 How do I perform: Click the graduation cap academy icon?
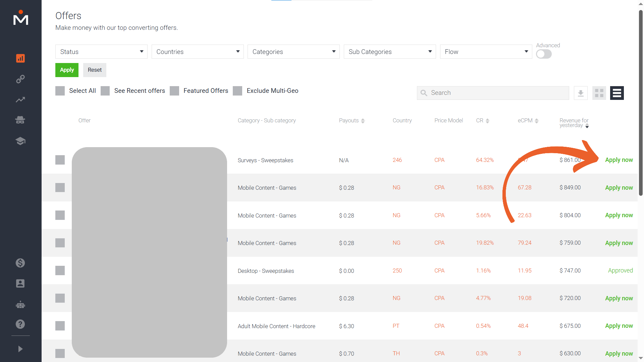pyautogui.click(x=20, y=141)
